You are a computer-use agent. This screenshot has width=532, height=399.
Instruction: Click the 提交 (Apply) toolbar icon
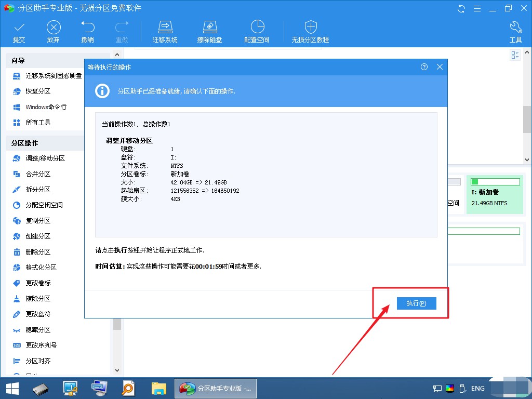point(19,32)
